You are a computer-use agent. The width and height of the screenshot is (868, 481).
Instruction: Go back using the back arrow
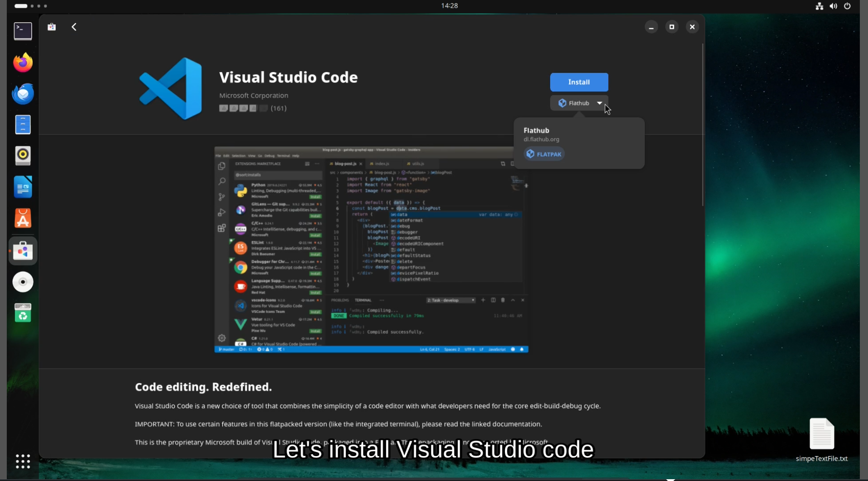[74, 27]
